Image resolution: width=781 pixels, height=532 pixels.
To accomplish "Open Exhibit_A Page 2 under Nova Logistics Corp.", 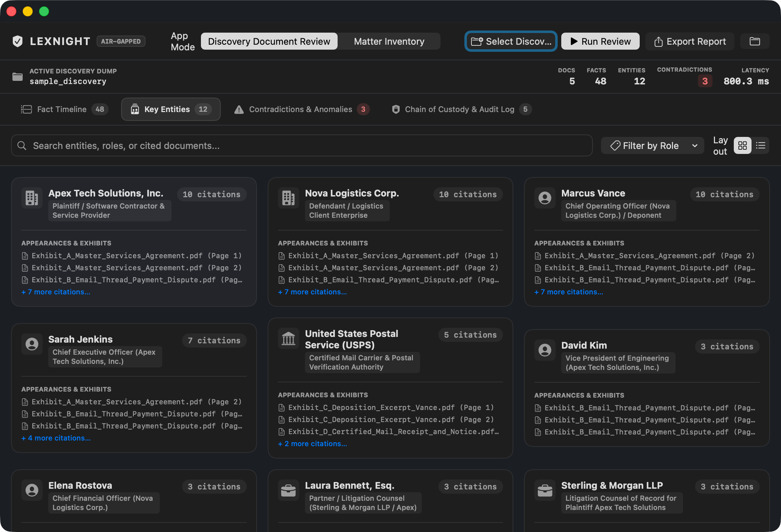I will click(388, 268).
